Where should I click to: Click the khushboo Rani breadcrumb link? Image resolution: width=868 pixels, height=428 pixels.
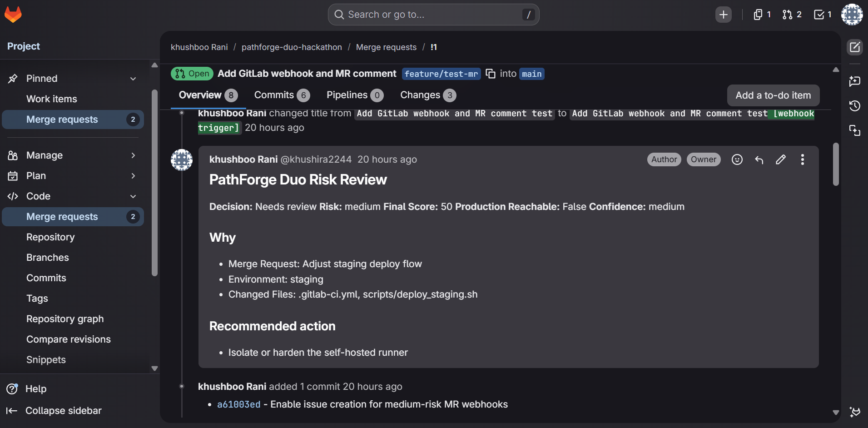pyautogui.click(x=199, y=47)
